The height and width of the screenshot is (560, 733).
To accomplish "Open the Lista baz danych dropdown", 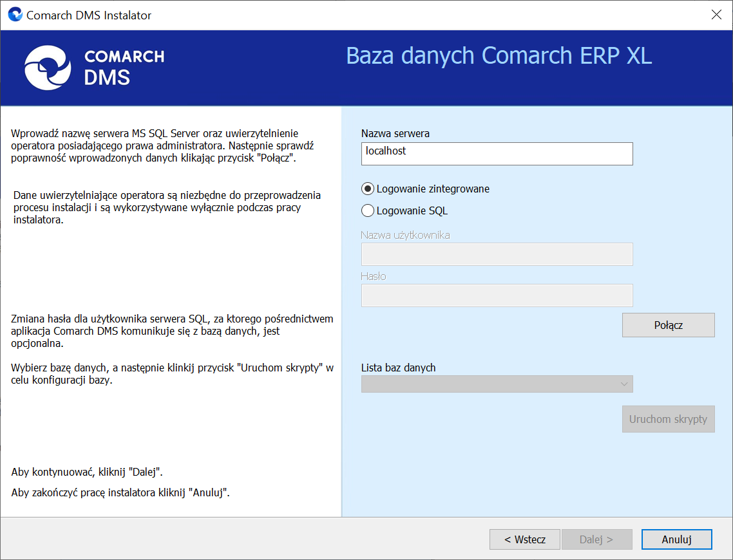I will (497, 384).
